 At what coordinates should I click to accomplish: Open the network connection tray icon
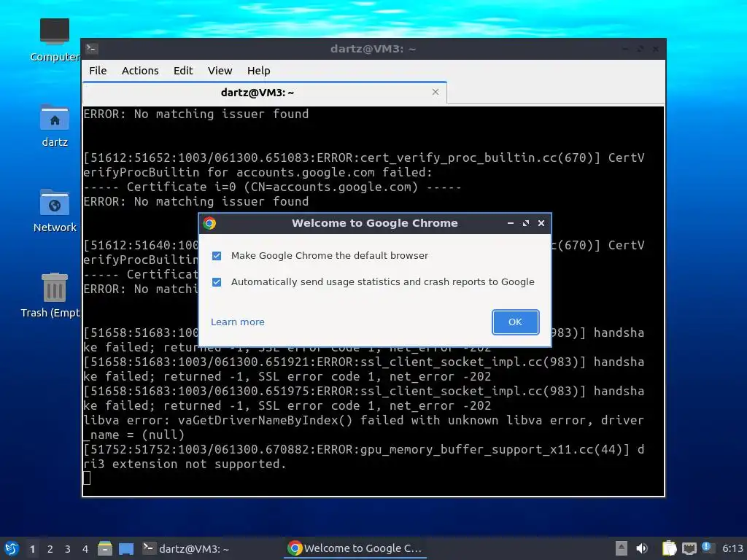689,548
